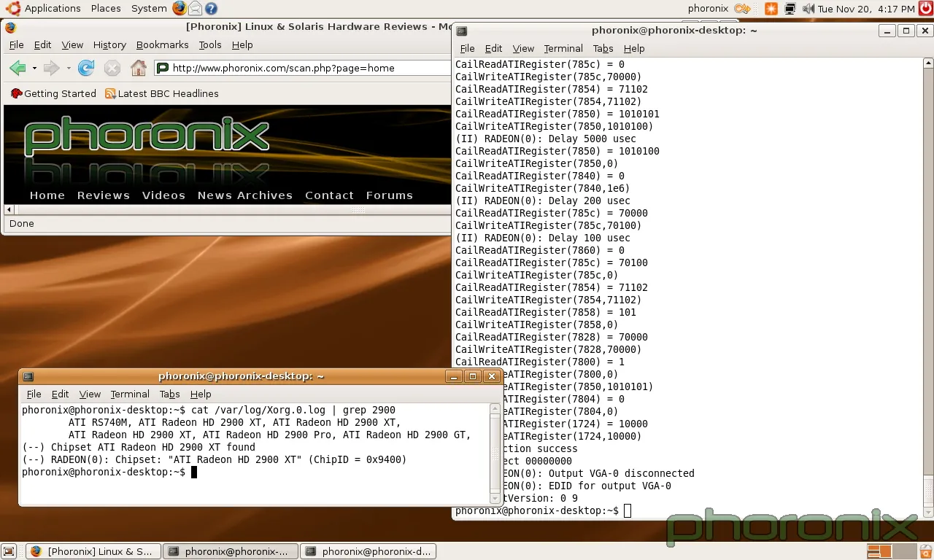Open Tools menu in Firefox
The image size is (934, 560).
click(210, 44)
